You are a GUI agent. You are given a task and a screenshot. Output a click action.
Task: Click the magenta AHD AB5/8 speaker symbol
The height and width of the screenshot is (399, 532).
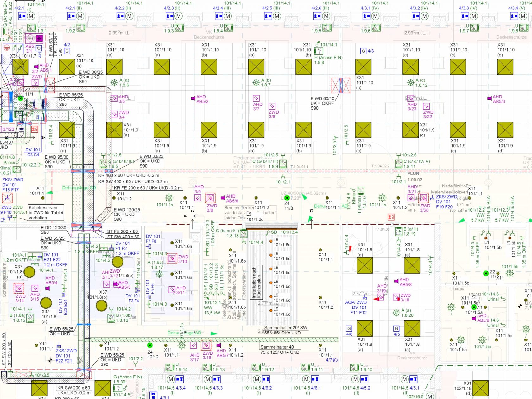click(x=396, y=281)
